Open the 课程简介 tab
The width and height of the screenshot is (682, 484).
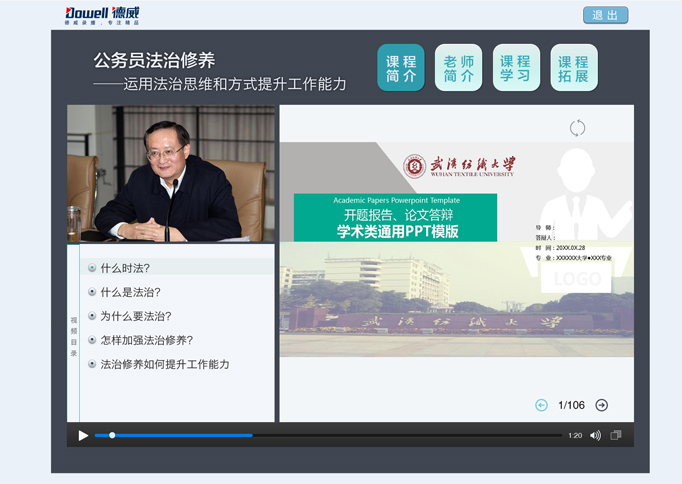401,68
